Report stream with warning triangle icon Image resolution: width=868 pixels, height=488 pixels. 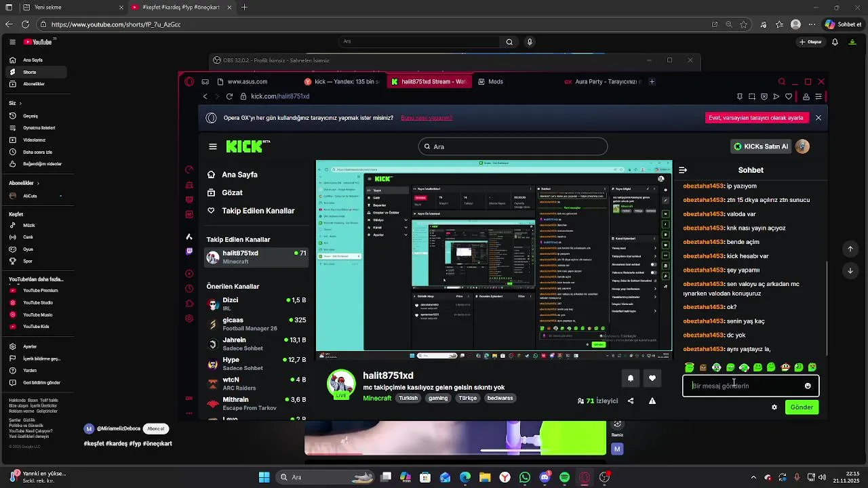coord(652,401)
